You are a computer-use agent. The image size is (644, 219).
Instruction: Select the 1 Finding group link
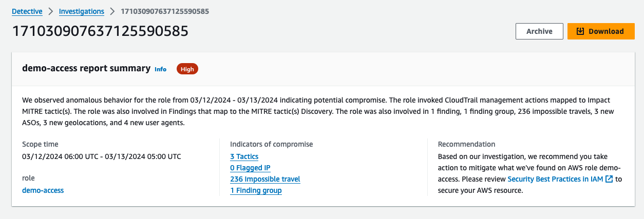pyautogui.click(x=256, y=190)
